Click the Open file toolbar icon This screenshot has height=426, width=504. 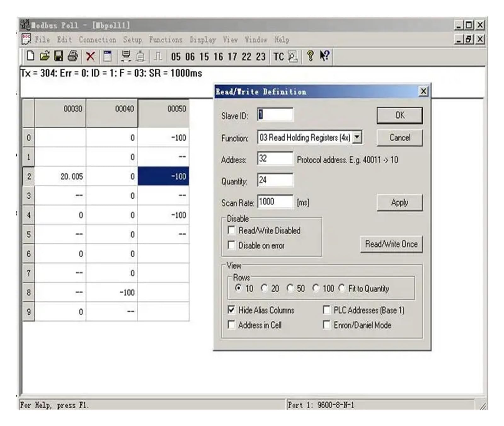point(45,56)
